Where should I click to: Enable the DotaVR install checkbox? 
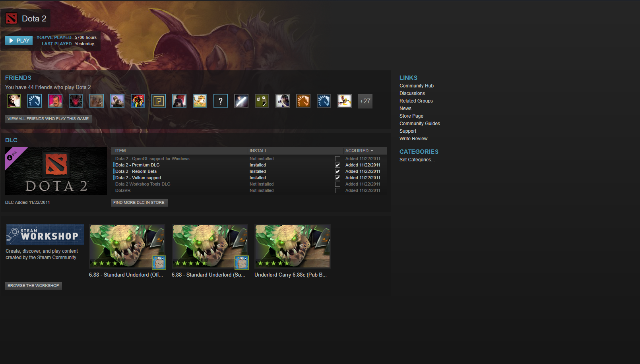click(x=337, y=191)
